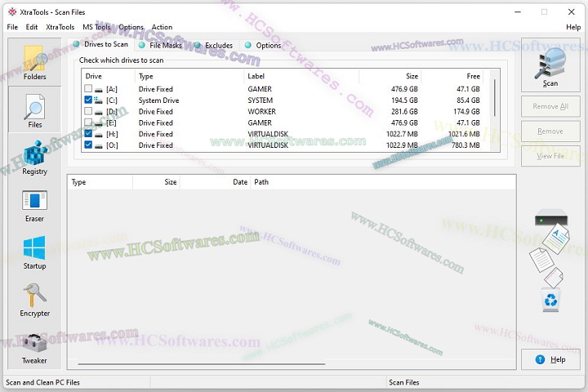Click Scan and Clean PC Files status text
This screenshot has height=392, width=588.
(x=42, y=382)
